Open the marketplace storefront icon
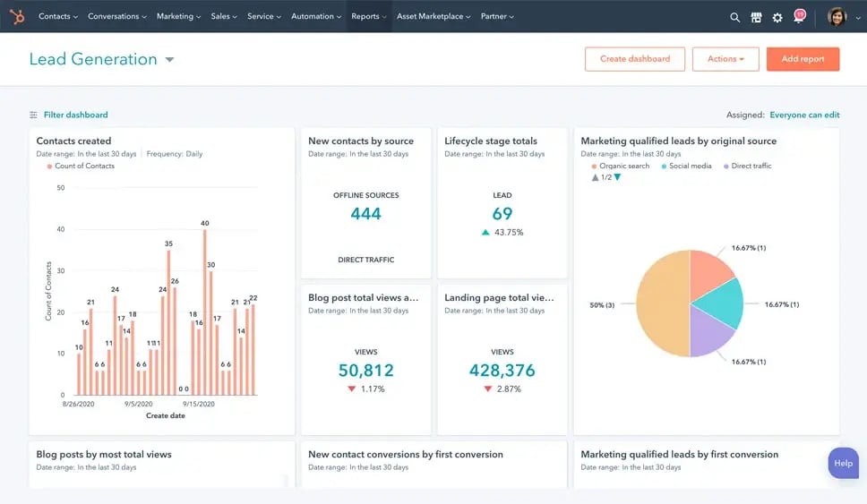This screenshot has width=867, height=504. [x=757, y=17]
